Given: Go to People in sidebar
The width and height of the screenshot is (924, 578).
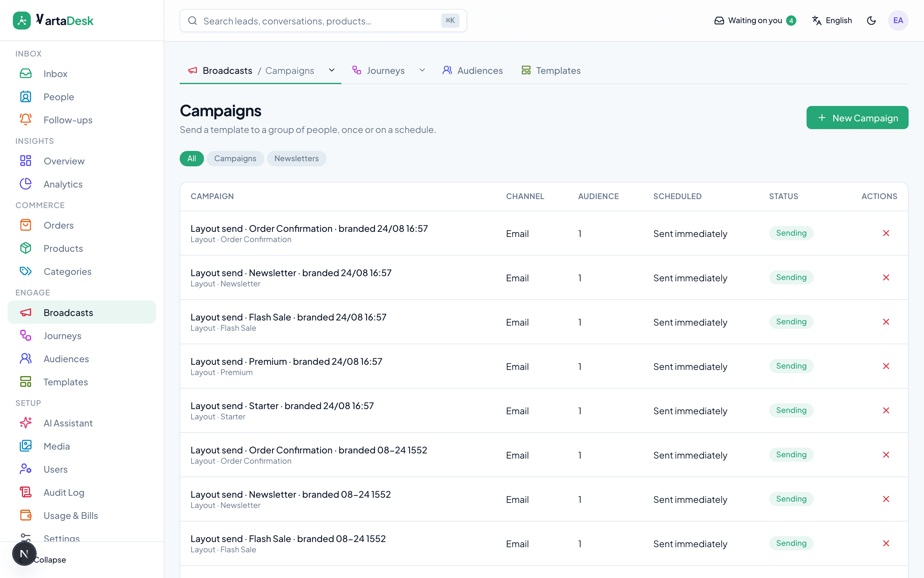Looking at the screenshot, I should coord(82,97).
